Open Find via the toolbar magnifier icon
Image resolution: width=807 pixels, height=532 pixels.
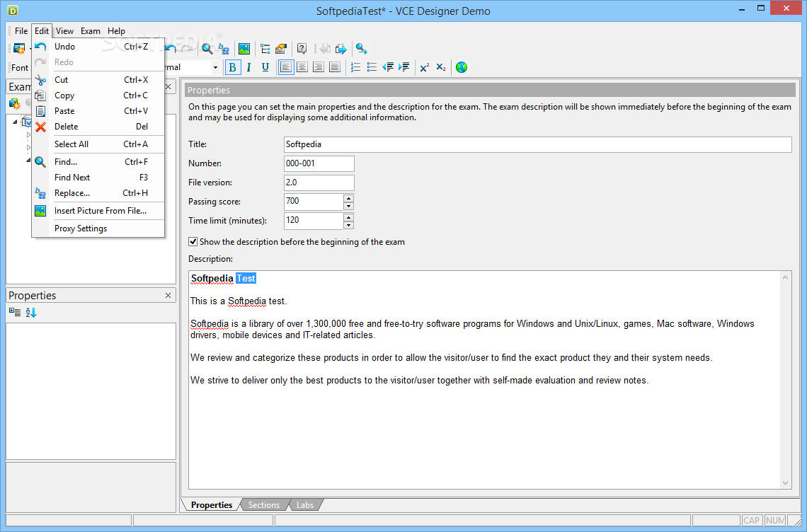point(207,49)
